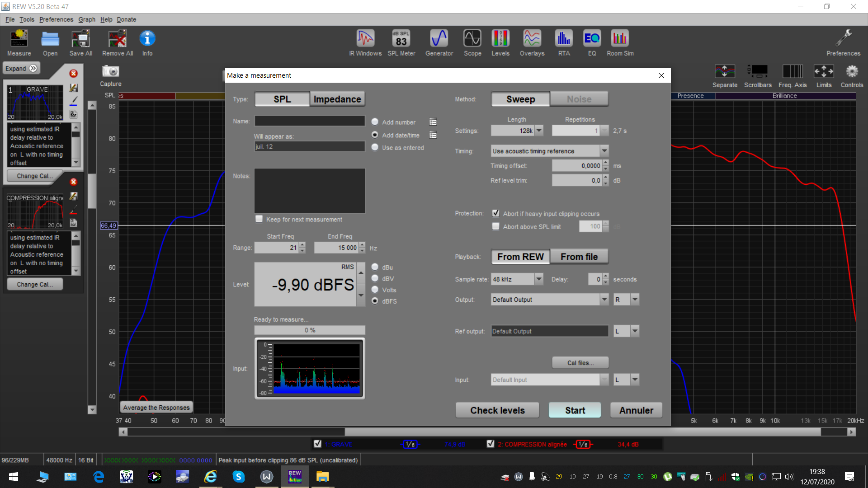Toggle visibility checkbox for 1 GRAVE trace
The width and height of the screenshot is (868, 488).
pos(318,444)
